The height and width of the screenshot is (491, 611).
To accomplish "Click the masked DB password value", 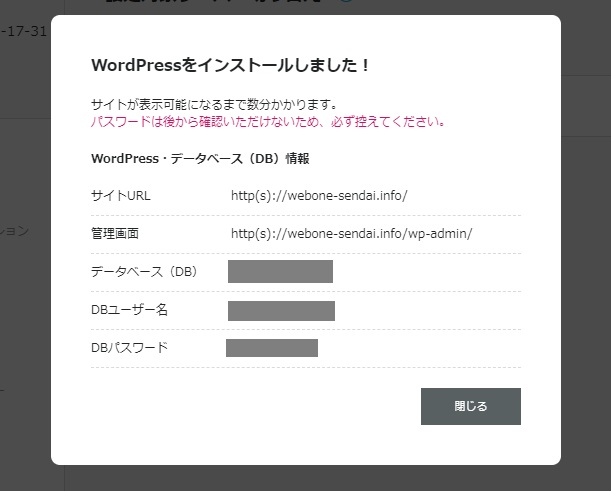I will coord(272,348).
